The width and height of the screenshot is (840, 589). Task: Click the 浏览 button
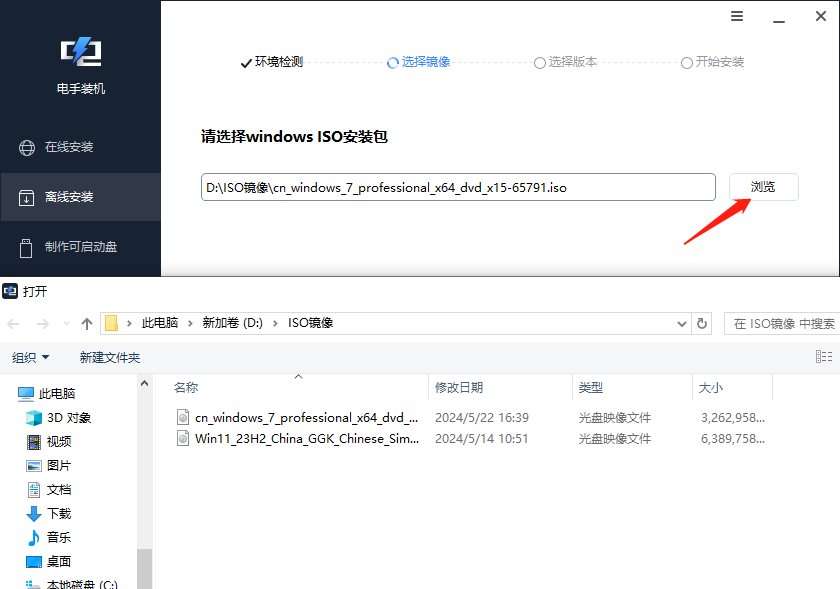[763, 187]
